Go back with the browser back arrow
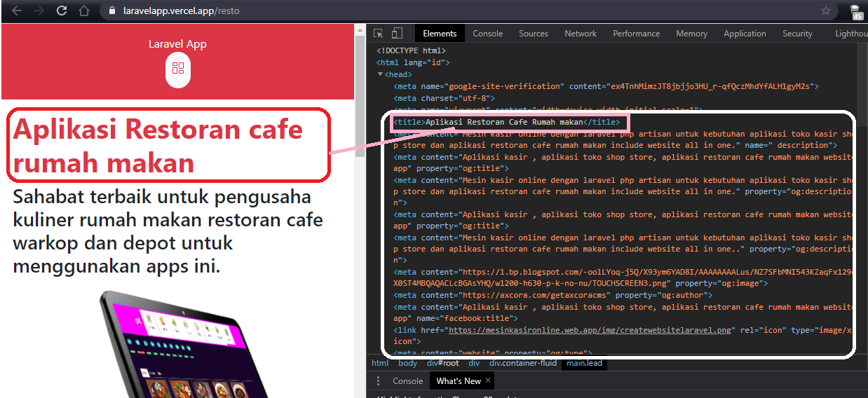The image size is (868, 398). [17, 11]
